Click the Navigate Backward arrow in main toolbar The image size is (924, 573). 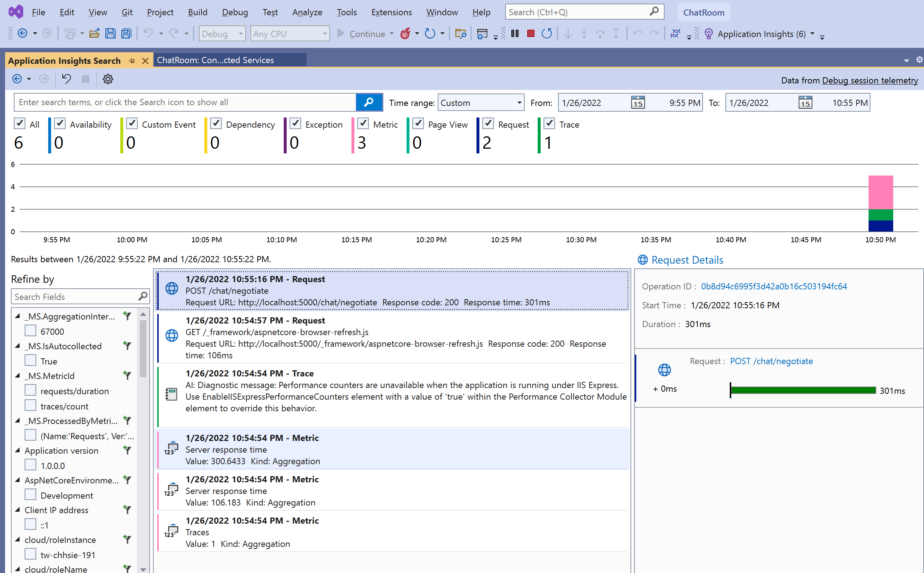(23, 34)
